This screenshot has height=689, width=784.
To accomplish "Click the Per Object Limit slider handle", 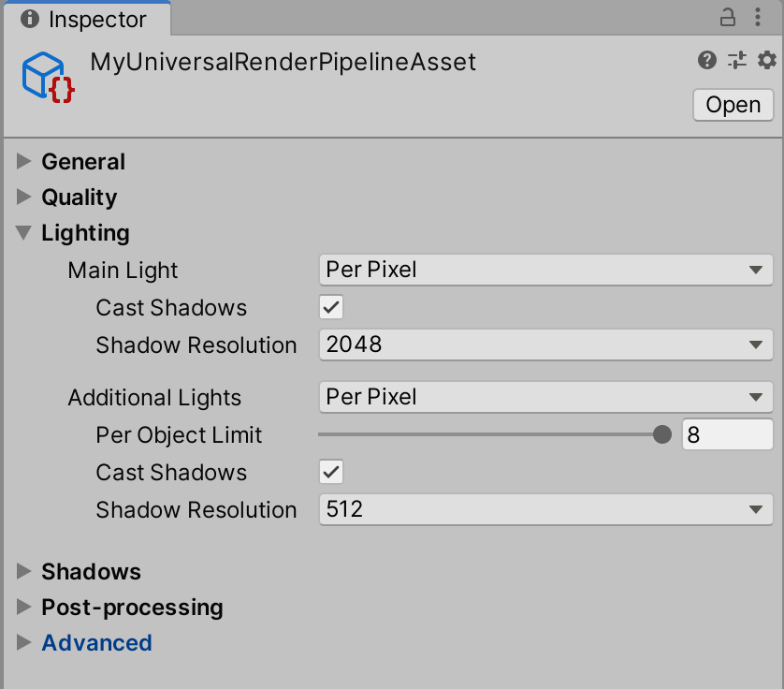I will [x=662, y=434].
